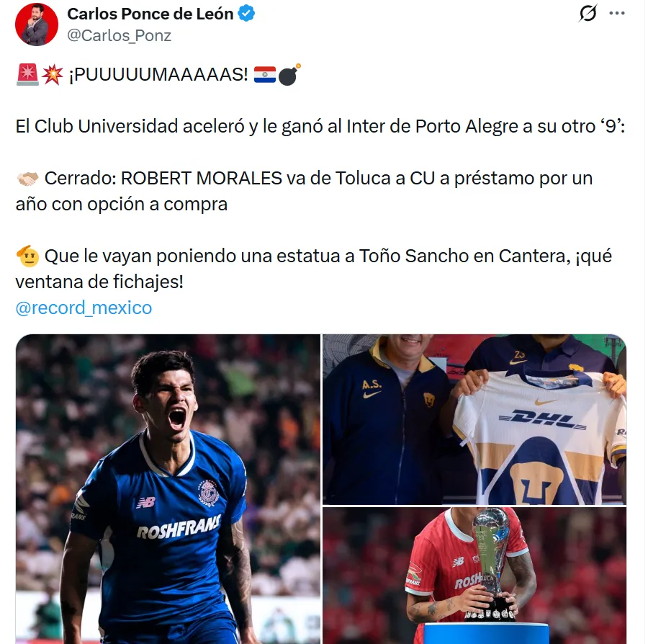Click the blue verified badge

[x=246, y=14]
